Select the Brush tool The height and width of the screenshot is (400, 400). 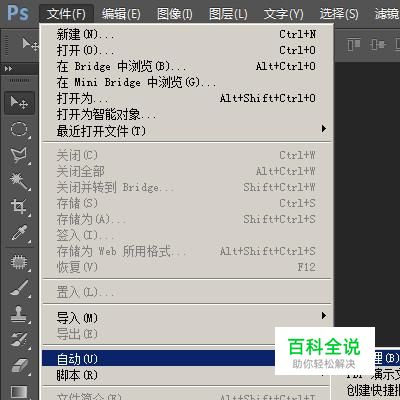click(19, 288)
